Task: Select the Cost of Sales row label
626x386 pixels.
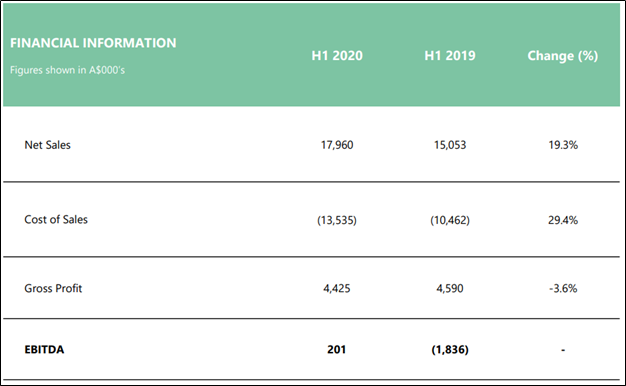Action: 56,220
